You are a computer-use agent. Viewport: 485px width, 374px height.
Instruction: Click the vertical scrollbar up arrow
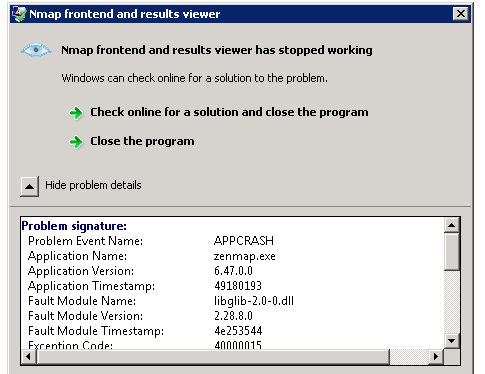pyautogui.click(x=452, y=225)
